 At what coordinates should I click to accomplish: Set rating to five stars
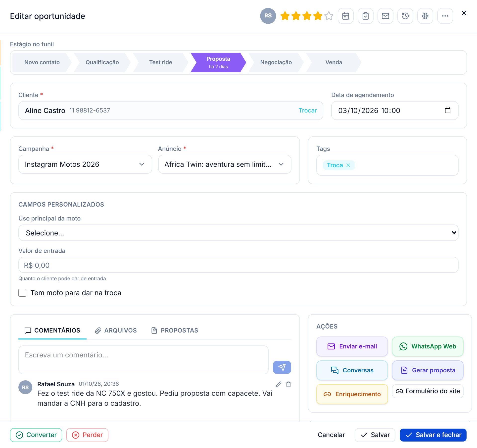click(x=329, y=16)
